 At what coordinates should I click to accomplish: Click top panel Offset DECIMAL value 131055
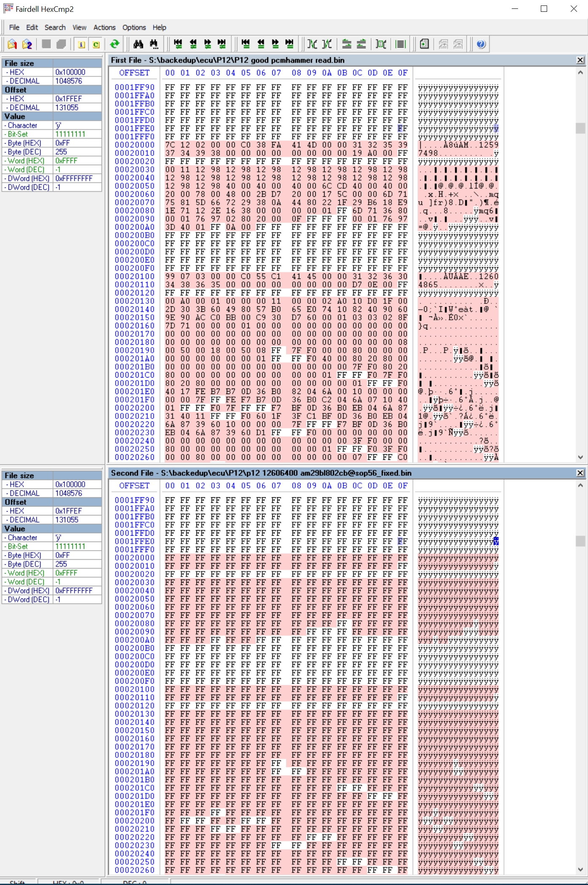pyautogui.click(x=77, y=107)
